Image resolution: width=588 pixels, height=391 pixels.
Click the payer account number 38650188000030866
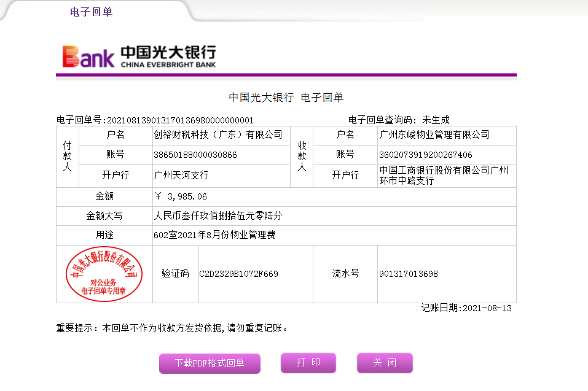click(195, 155)
